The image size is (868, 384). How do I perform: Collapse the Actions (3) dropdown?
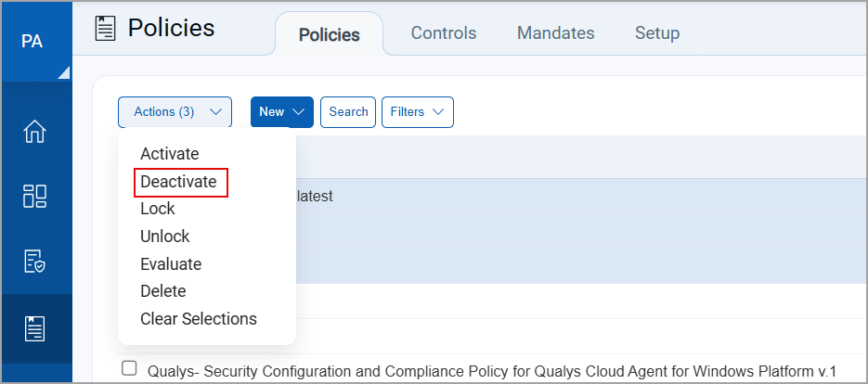click(175, 112)
